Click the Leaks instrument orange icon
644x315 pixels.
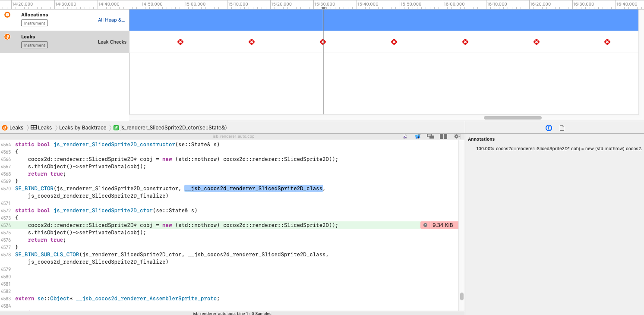[7, 37]
